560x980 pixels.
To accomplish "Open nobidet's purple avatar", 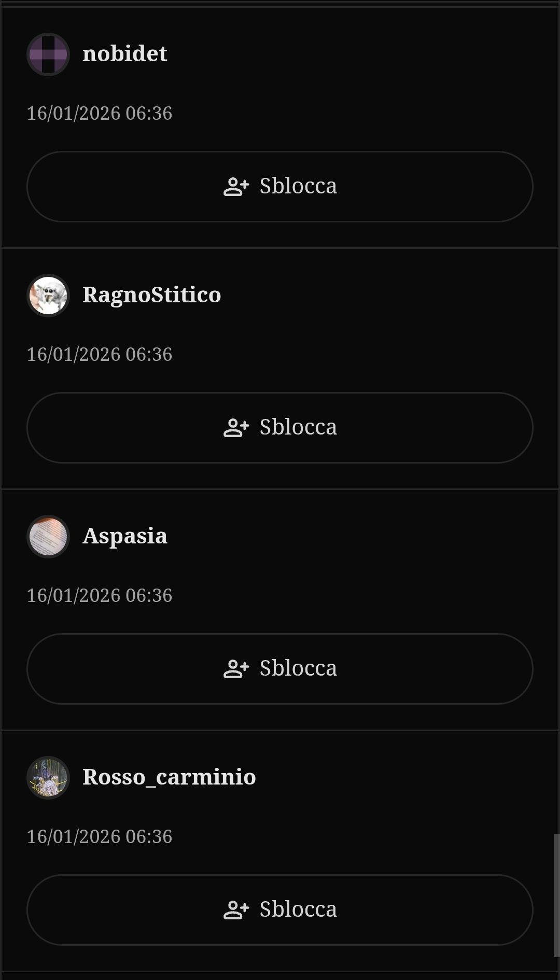I will pyautogui.click(x=48, y=54).
